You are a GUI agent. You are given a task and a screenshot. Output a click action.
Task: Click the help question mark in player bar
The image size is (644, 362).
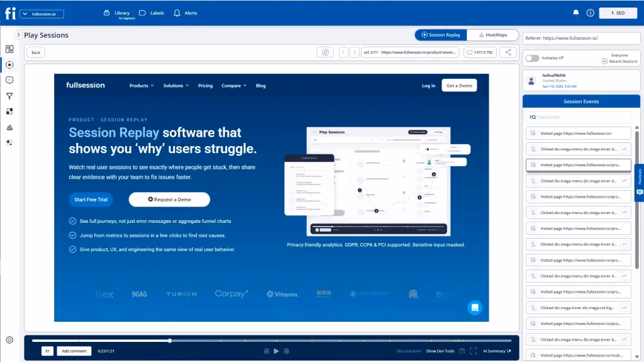point(462,351)
